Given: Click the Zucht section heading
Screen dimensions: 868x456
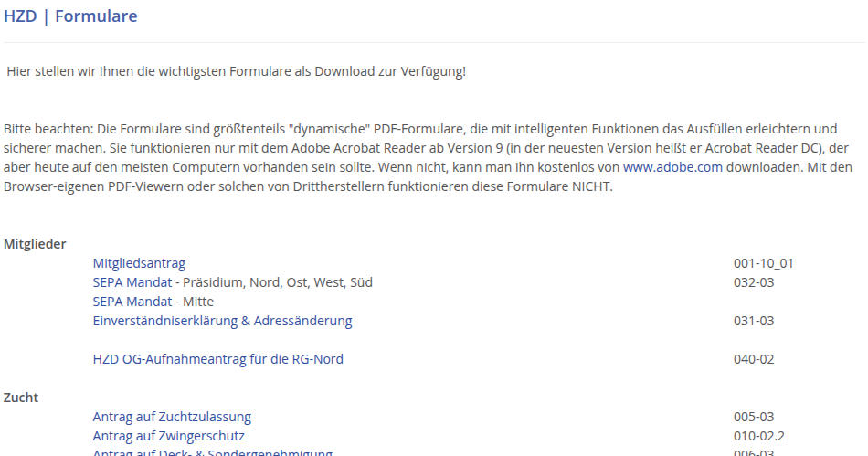Looking at the screenshot, I should click(x=21, y=398).
